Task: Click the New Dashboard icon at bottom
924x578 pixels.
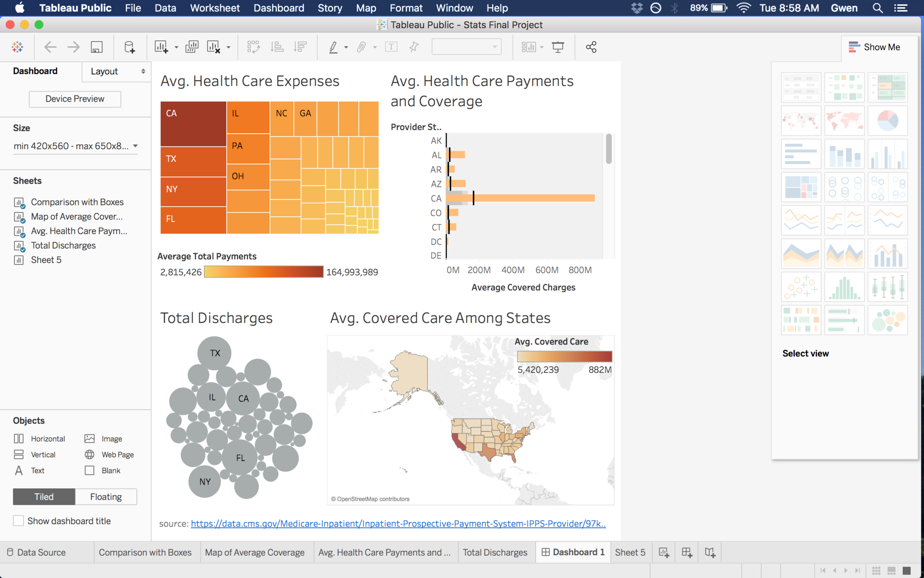Action: 687,552
